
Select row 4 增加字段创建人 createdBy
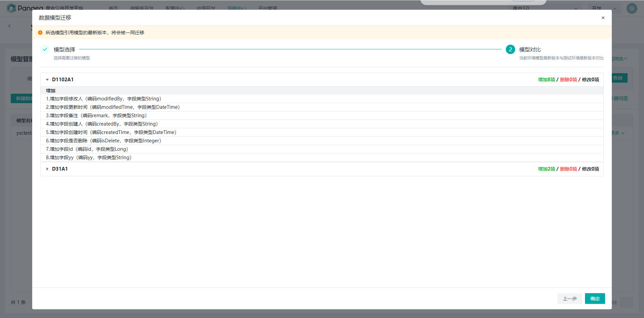tap(322, 124)
